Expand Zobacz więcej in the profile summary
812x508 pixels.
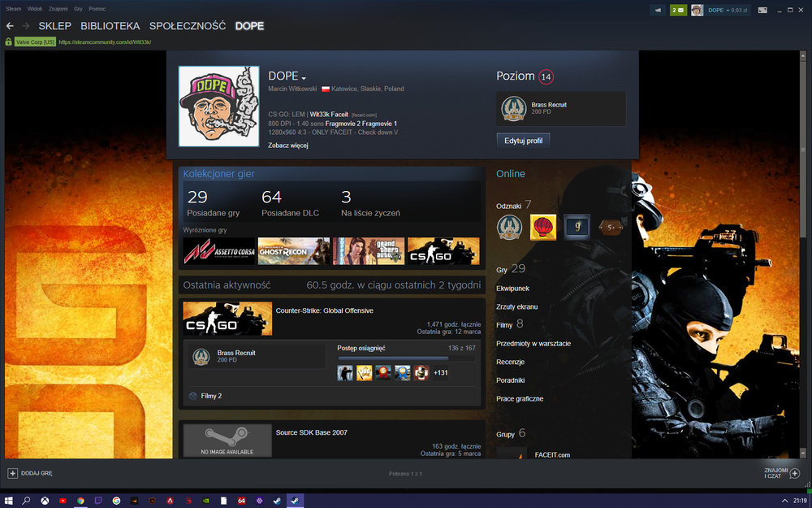[x=288, y=145]
